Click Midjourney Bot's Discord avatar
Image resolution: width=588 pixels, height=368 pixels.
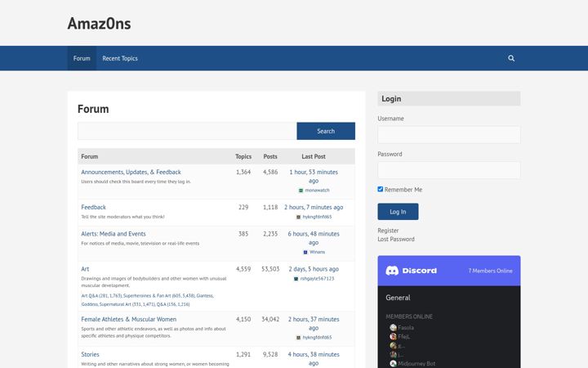(393, 363)
